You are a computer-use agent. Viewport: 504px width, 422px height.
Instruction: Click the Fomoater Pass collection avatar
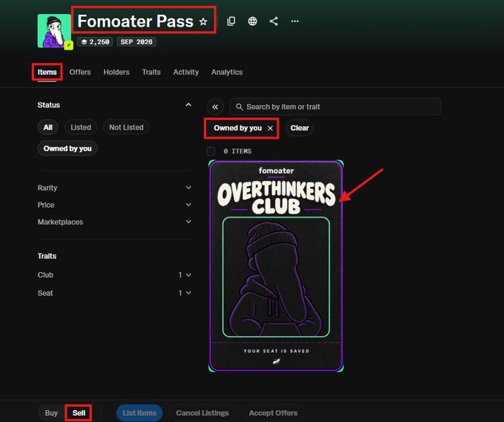[x=53, y=31]
